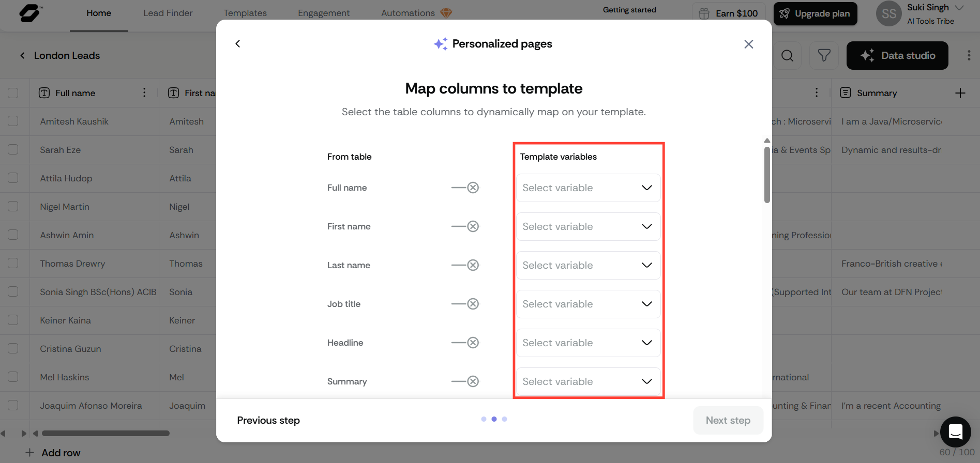Check the Sonia Singh row checkbox
This screenshot has height=463, width=980.
[13, 291]
